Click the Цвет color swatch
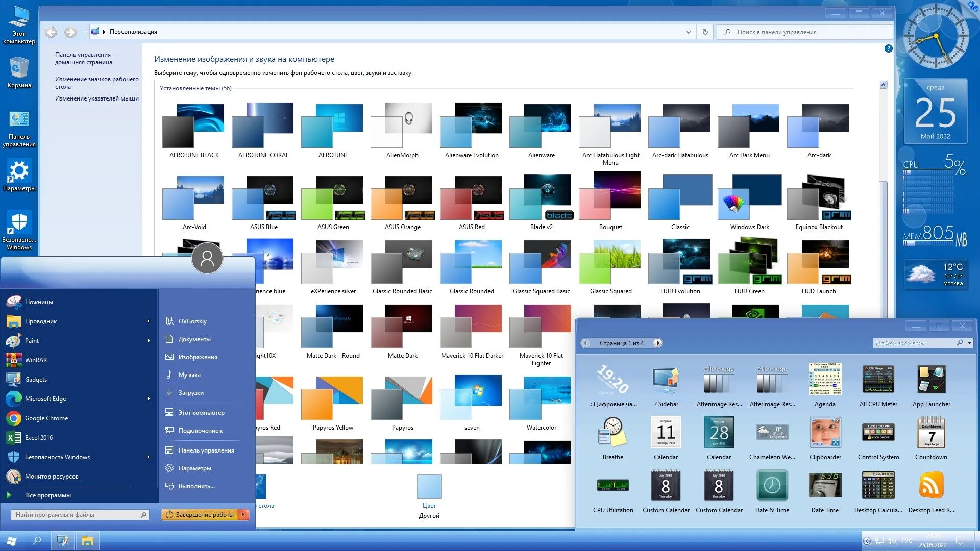This screenshot has width=980, height=551. (429, 487)
